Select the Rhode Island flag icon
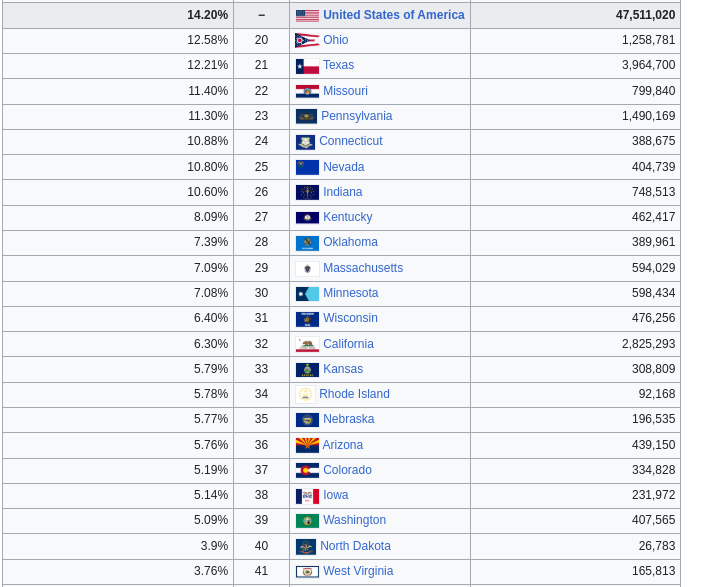Image resolution: width=728 pixels, height=587 pixels. point(306,394)
